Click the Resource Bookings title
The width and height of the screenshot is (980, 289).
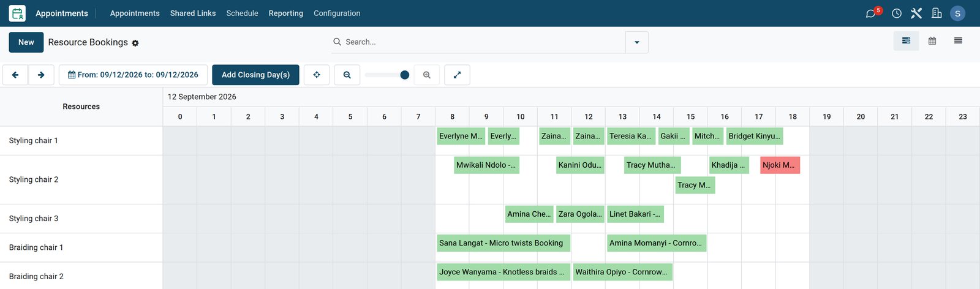pos(88,42)
